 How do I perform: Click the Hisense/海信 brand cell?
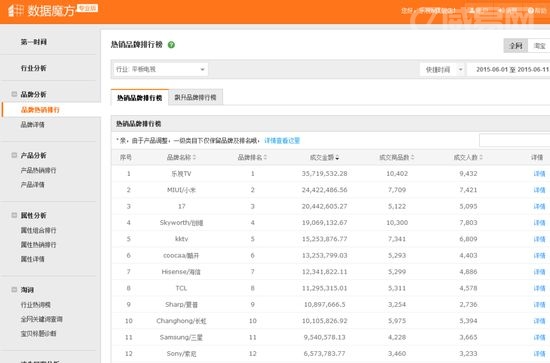coord(181,272)
